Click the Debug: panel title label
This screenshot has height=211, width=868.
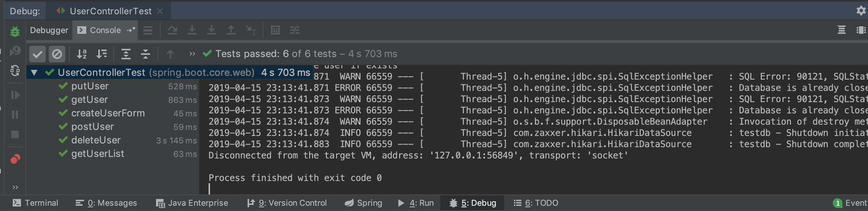point(25,11)
